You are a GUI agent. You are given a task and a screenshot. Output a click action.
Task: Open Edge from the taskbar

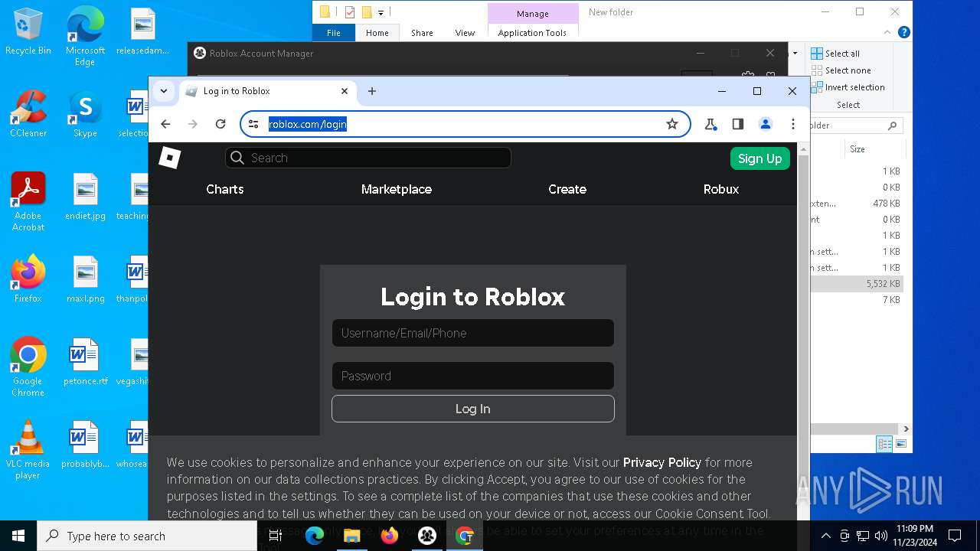tap(315, 536)
